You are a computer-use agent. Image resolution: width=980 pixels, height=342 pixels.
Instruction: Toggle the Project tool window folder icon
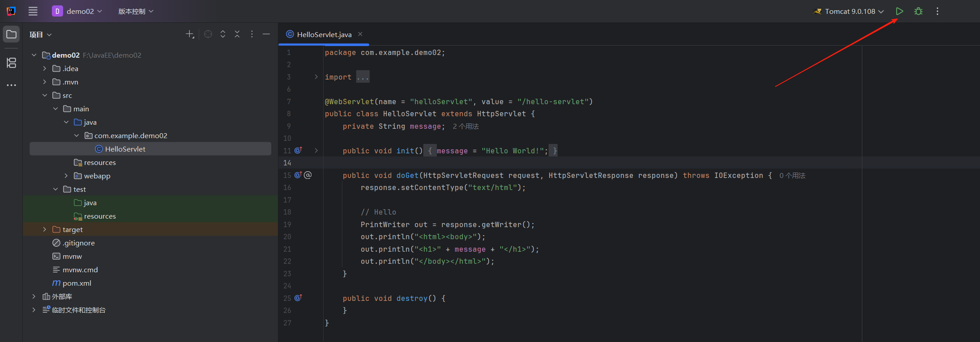point(11,34)
